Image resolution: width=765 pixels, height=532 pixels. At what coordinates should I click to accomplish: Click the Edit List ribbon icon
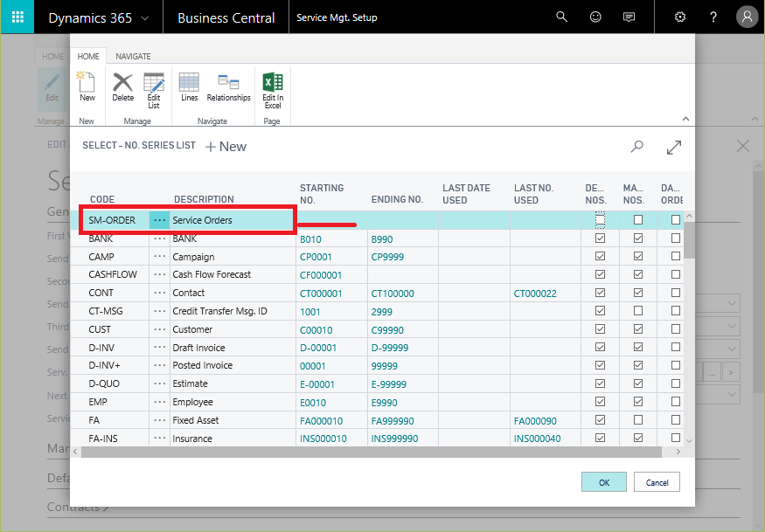point(154,90)
